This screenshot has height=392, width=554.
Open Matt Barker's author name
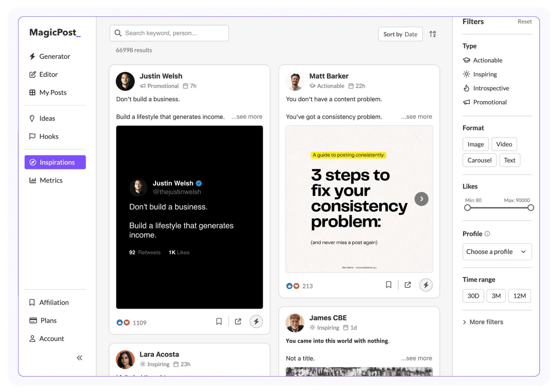(x=329, y=76)
